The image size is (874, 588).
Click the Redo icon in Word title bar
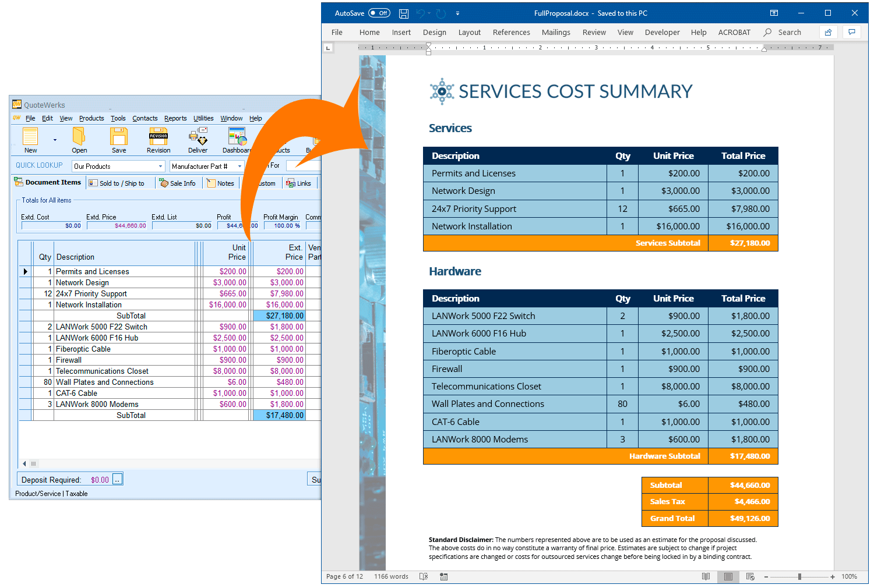pyautogui.click(x=441, y=13)
